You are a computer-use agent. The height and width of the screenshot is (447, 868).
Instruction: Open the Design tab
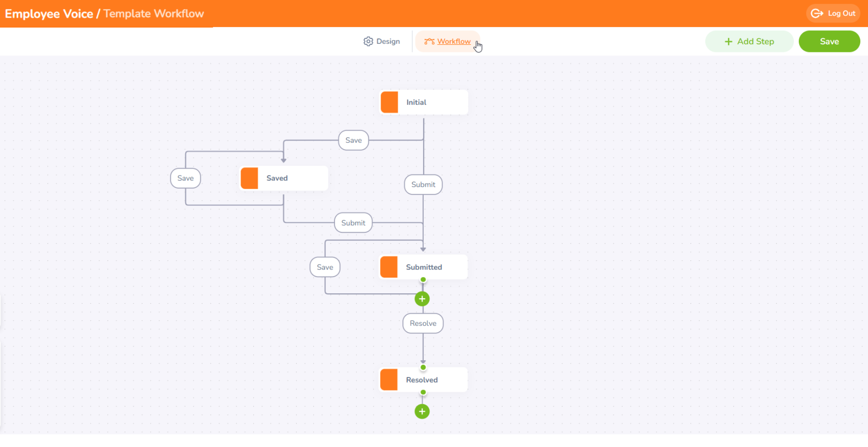(x=382, y=42)
